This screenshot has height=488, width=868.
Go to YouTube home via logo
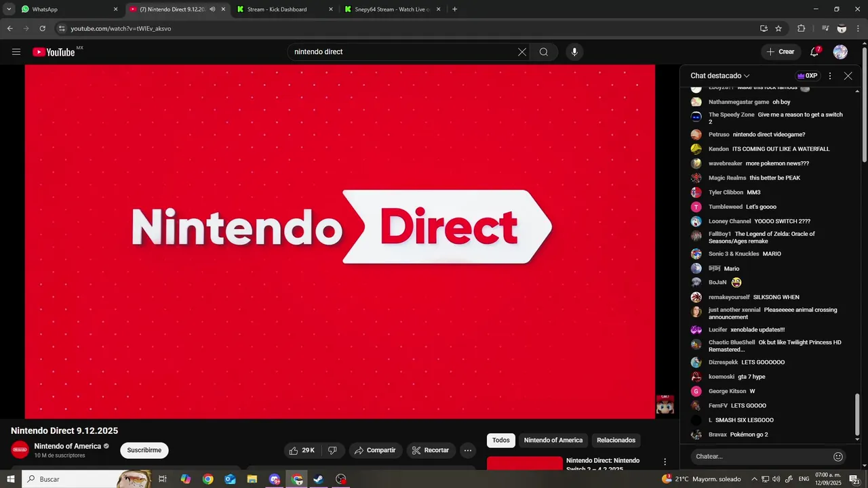54,52
